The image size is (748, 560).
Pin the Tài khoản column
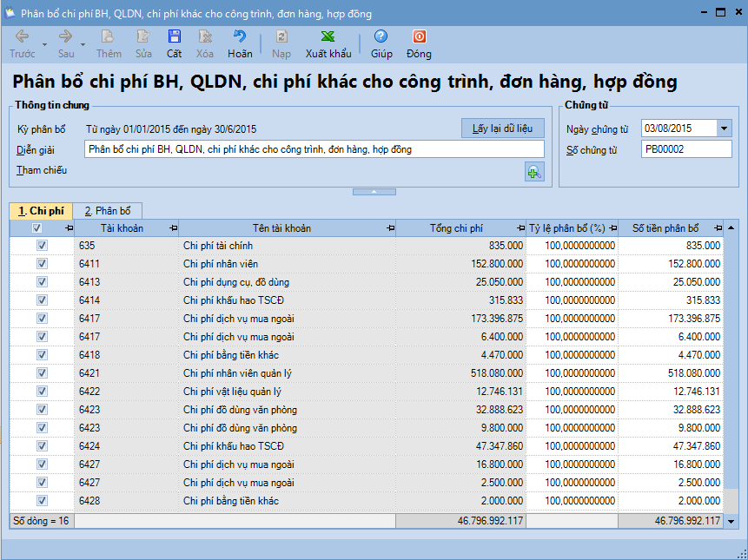(x=173, y=228)
